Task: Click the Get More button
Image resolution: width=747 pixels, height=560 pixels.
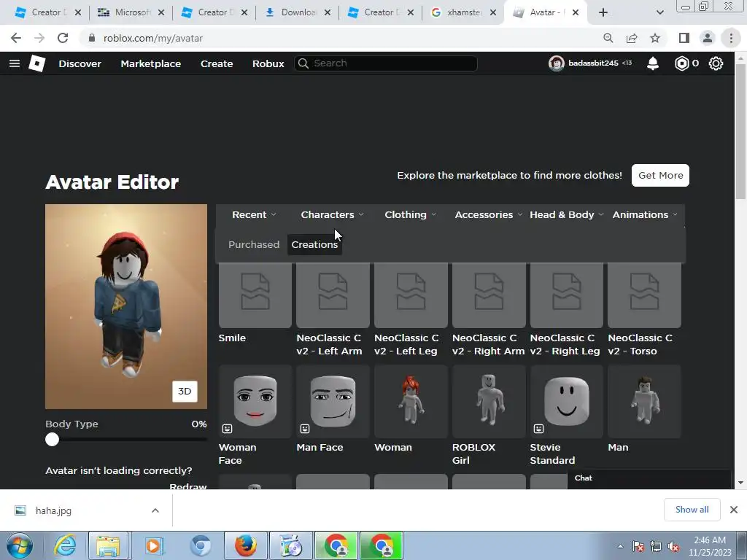Action: point(660,175)
